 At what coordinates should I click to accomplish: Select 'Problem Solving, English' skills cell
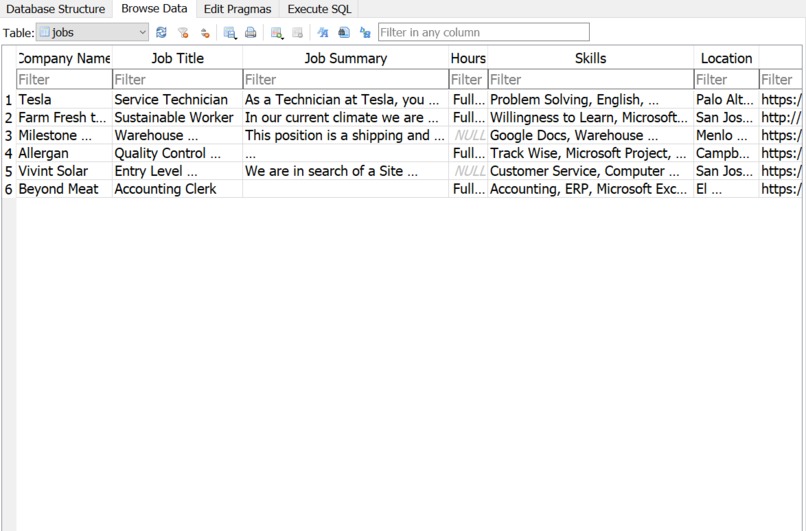pyautogui.click(x=591, y=100)
